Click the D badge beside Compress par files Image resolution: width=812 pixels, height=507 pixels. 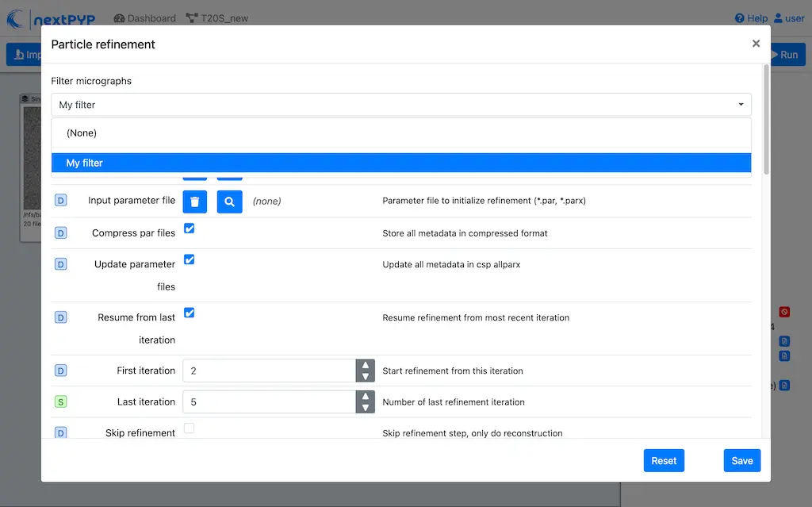point(61,233)
